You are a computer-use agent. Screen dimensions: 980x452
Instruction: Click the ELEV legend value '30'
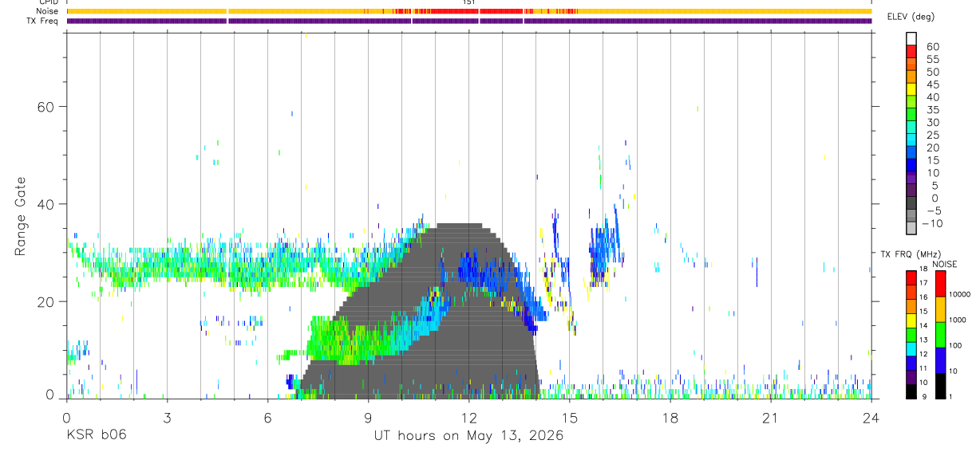point(932,123)
